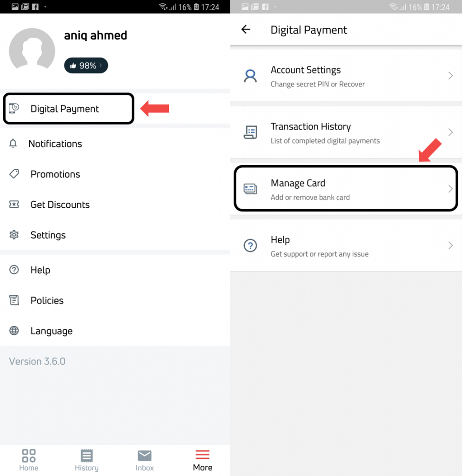
Task: Open Notifications via the bell icon
Action: point(13,143)
